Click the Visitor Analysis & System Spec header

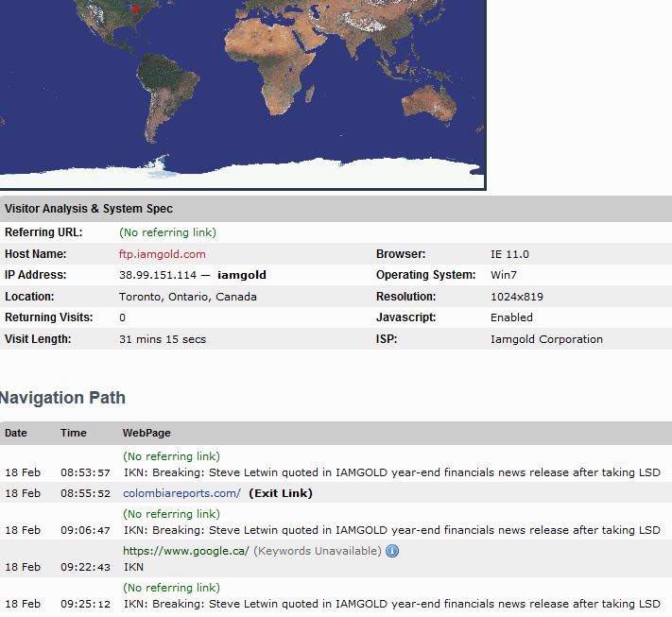click(x=89, y=209)
